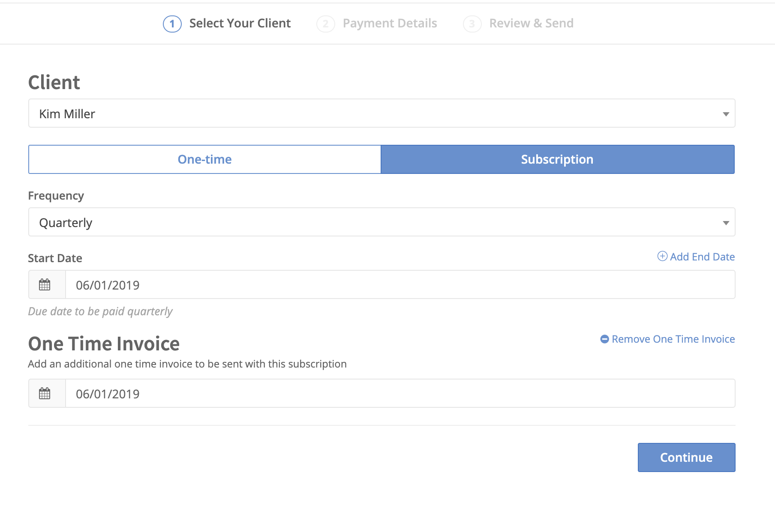Switch billing type to One-time

(205, 159)
